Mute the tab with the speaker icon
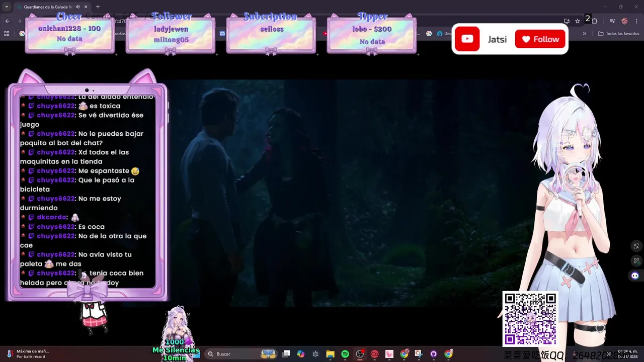Viewport: 644px width, 362px height. (x=77, y=7)
